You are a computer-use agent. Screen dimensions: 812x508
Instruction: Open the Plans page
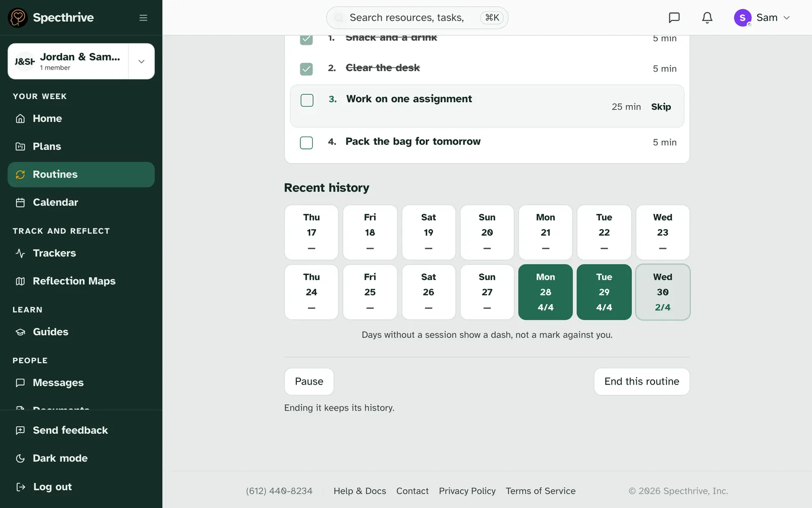click(81, 146)
